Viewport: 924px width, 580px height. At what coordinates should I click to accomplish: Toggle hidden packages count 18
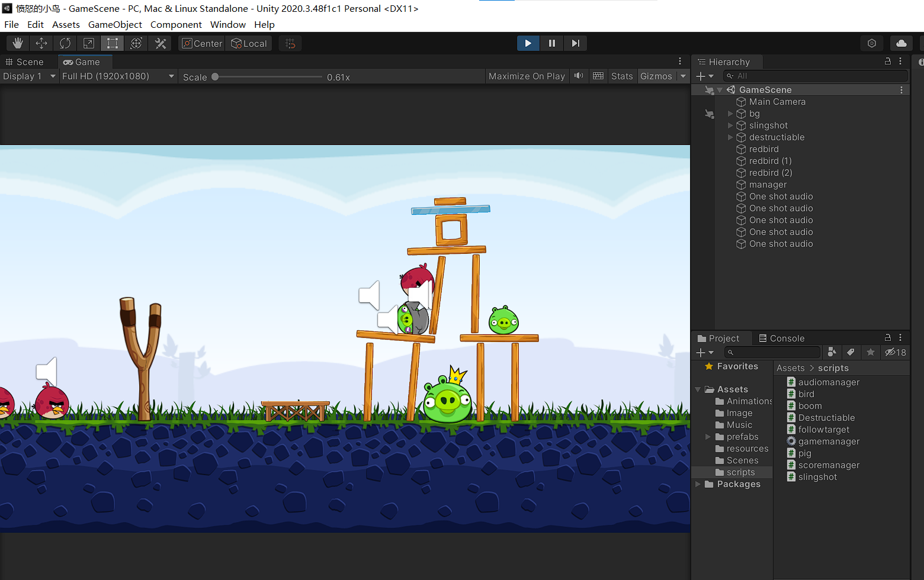click(x=896, y=352)
